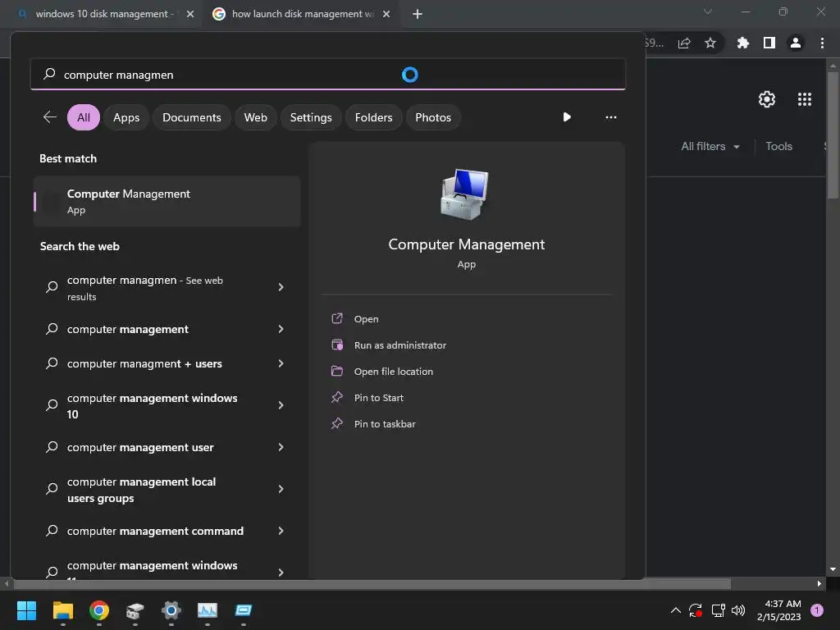Viewport: 840px width, 630px height.
Task: Choose Pin to Start
Action: (x=379, y=398)
